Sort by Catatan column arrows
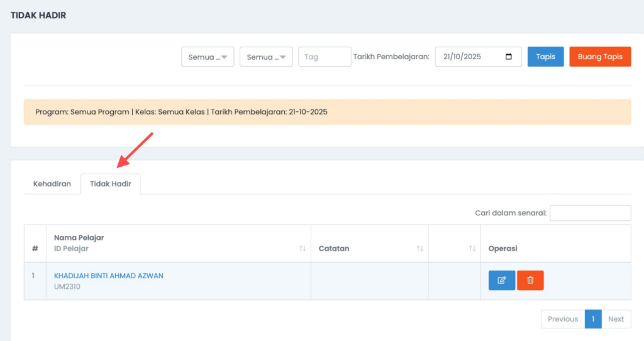This screenshot has height=341, width=644. pyautogui.click(x=419, y=249)
